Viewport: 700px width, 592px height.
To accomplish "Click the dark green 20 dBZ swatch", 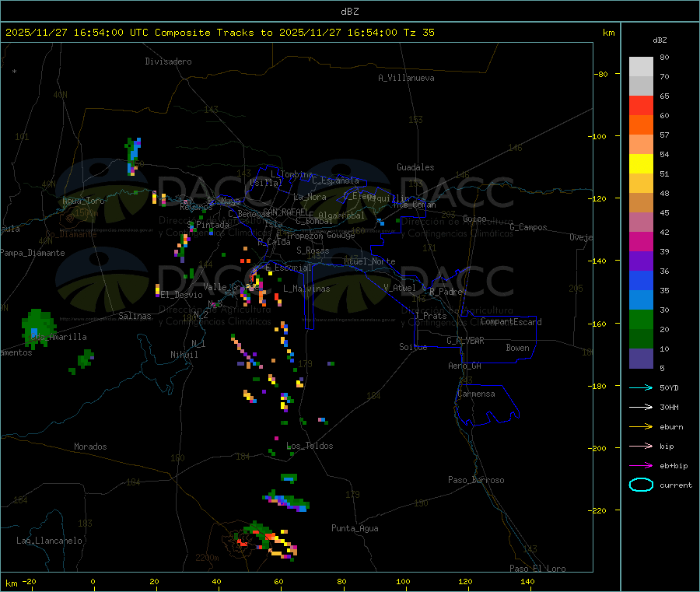I will click(641, 339).
